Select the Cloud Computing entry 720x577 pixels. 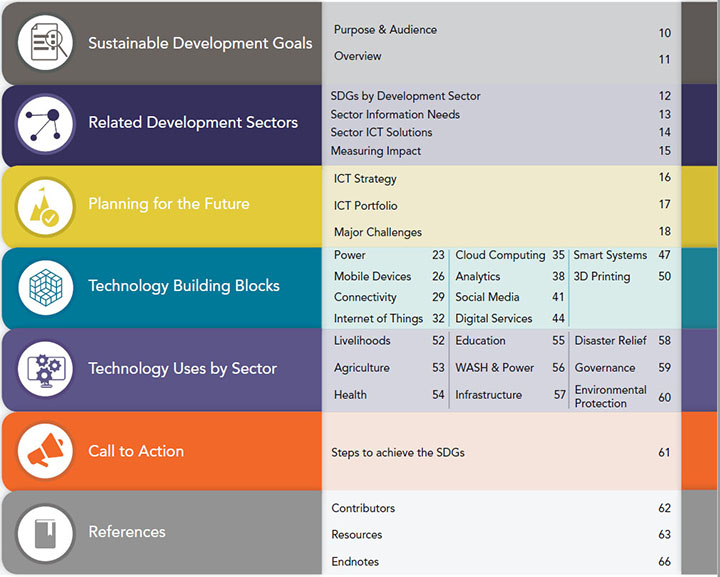click(x=500, y=255)
